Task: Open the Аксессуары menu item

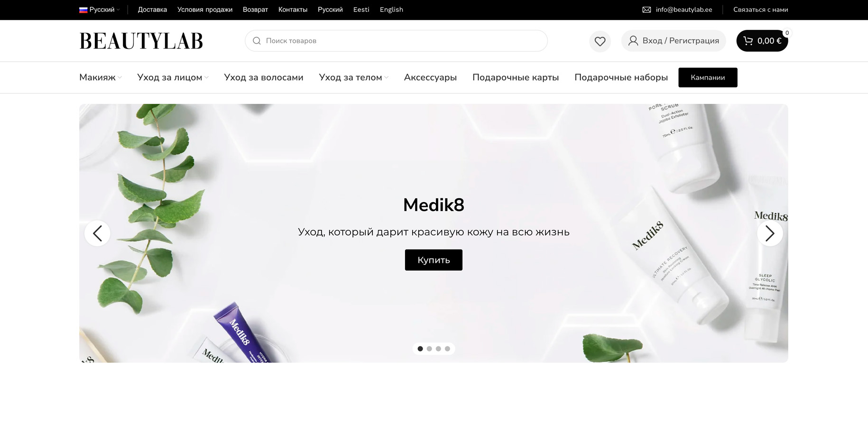Action: (x=430, y=77)
